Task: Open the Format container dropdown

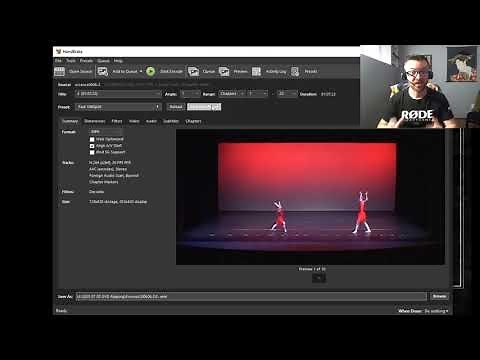Action: (x=106, y=132)
